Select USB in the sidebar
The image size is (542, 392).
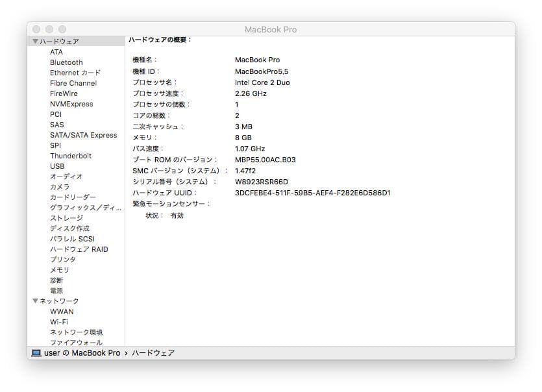pos(57,166)
